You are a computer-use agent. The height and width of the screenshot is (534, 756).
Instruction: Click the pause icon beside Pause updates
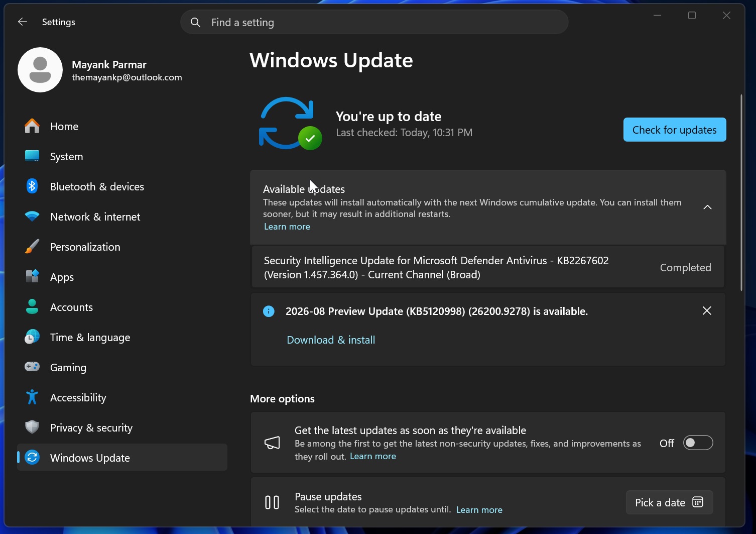(272, 502)
